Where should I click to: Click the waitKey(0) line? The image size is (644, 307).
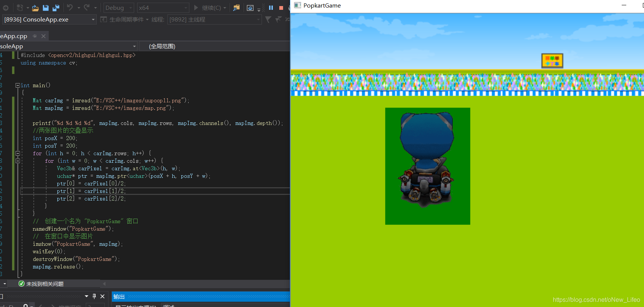(49, 251)
